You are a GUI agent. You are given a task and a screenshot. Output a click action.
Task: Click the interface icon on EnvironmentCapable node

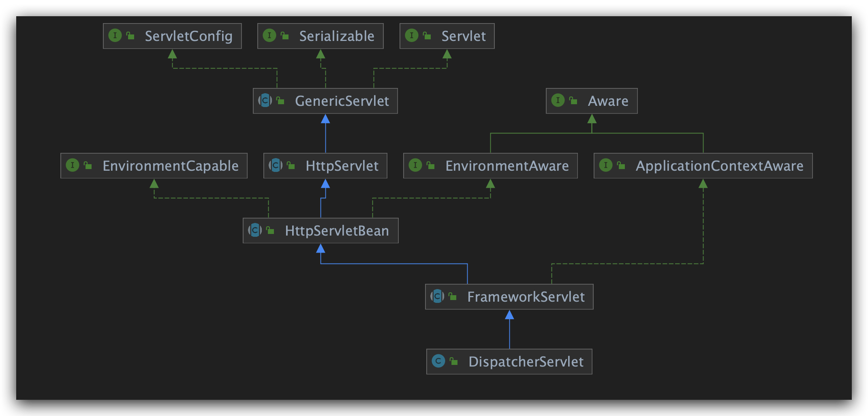pyautogui.click(x=73, y=165)
